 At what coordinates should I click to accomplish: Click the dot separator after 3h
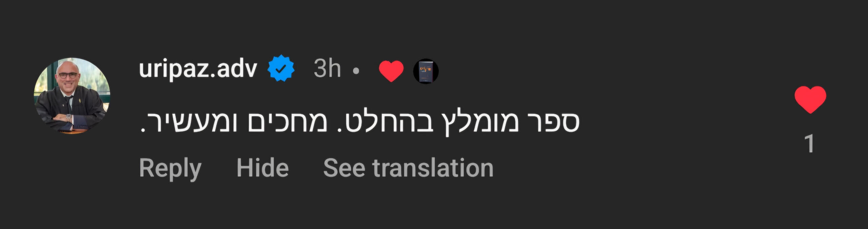pyautogui.click(x=356, y=71)
